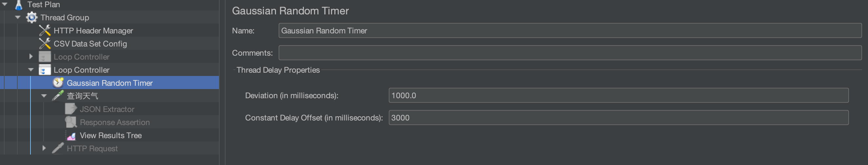Click the 查询天气 sampler pipette icon
Image resolution: width=868 pixels, height=165 pixels.
click(58, 96)
